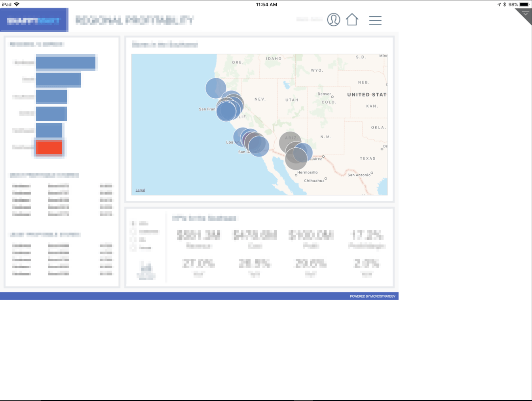Tap the UTAH state label on the map
Viewport: 532px width, 401px height.
click(292, 100)
